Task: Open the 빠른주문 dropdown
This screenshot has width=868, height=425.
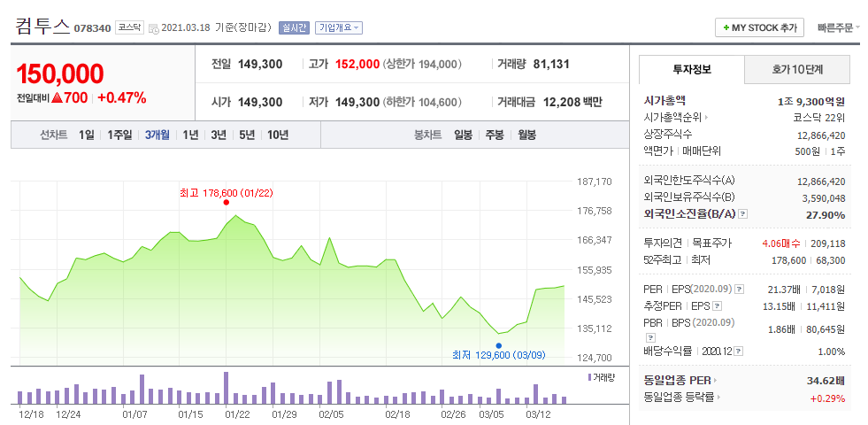Action: click(839, 27)
